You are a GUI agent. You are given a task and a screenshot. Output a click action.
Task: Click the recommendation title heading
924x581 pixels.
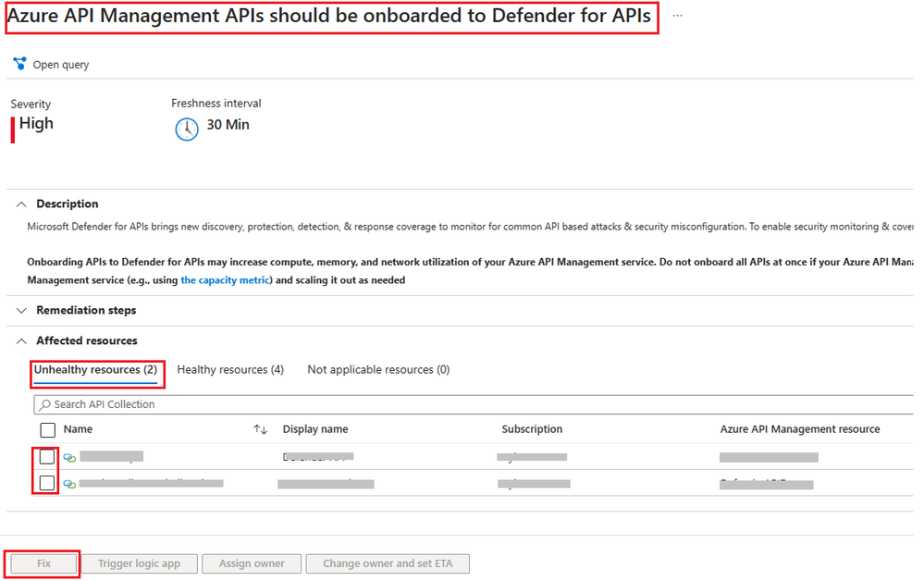coord(329,16)
